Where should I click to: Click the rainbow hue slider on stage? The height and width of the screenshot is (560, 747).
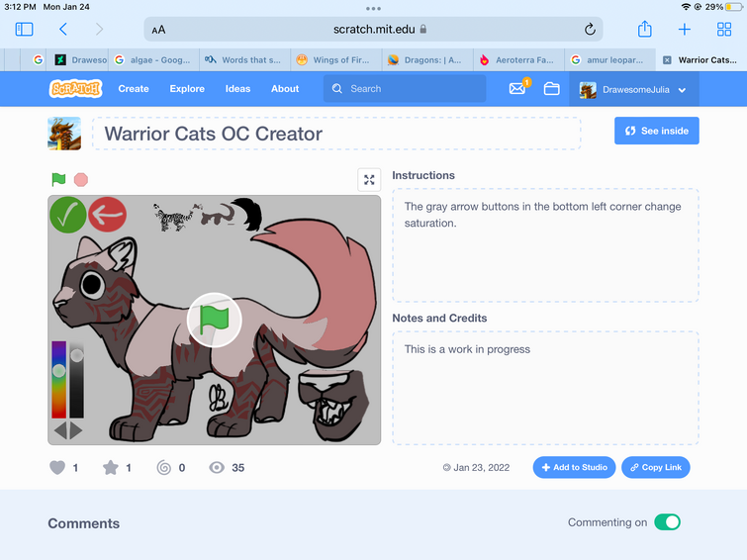[x=59, y=379]
